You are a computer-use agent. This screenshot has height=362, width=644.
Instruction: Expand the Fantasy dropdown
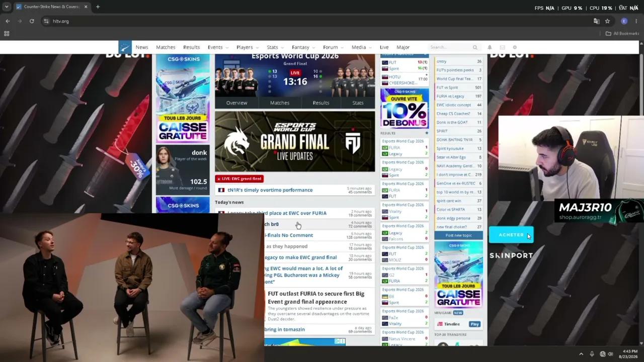click(x=303, y=47)
